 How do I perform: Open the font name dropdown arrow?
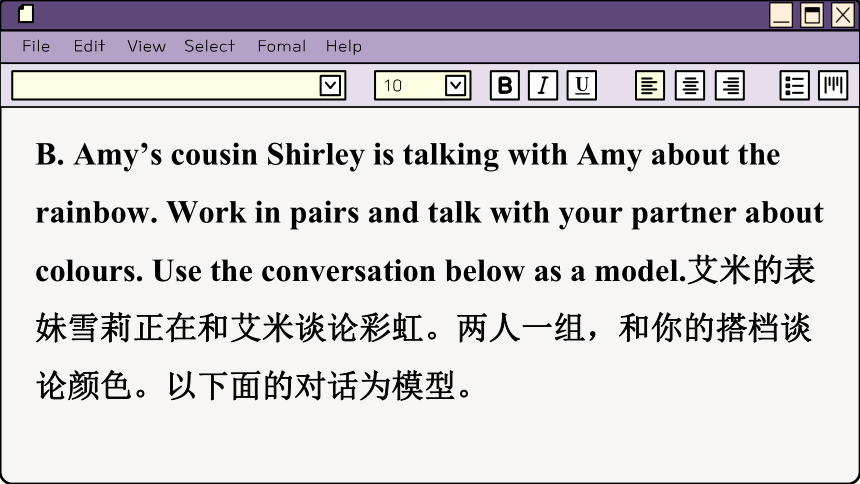click(x=331, y=86)
